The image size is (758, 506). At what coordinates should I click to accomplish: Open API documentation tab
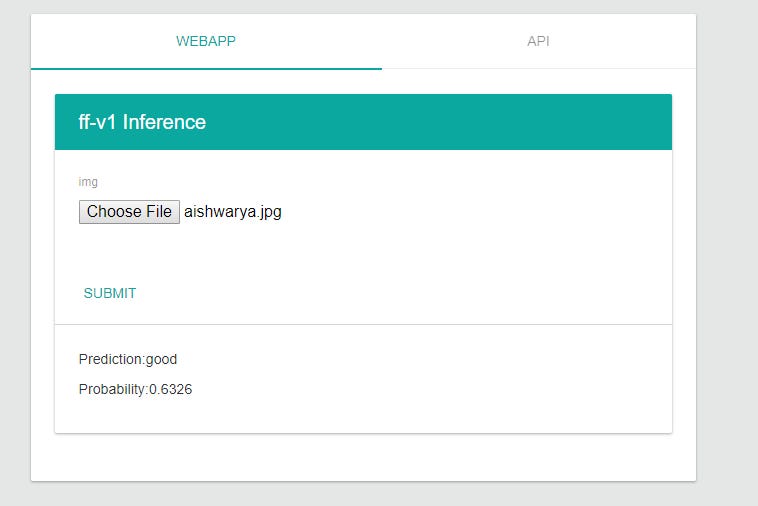point(538,41)
